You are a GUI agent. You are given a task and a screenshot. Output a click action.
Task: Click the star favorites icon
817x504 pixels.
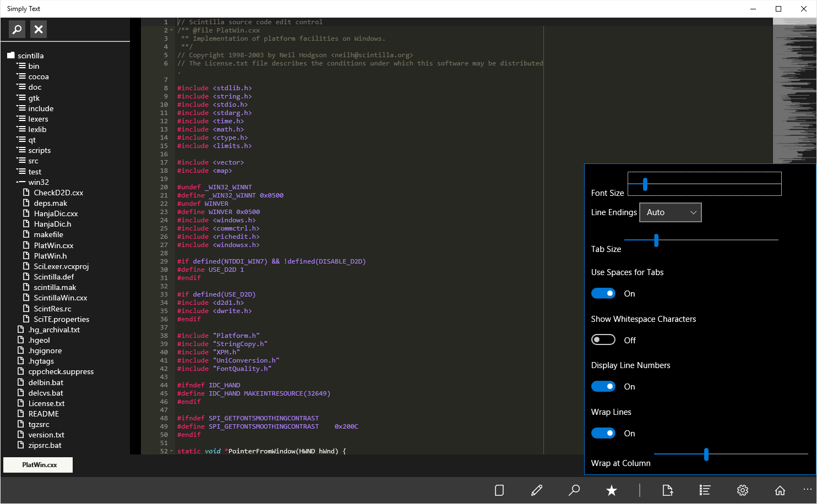tap(612, 490)
